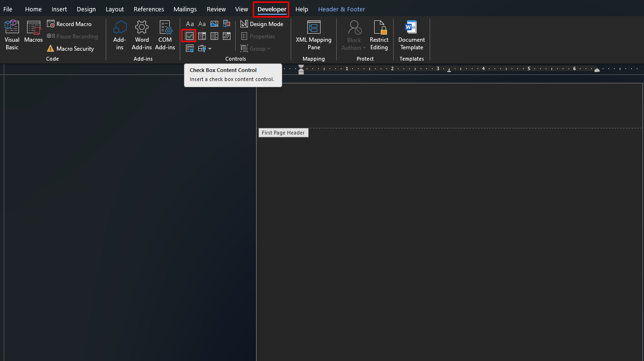This screenshot has height=361, width=644.
Task: Insert Drop-Down List content control
Action: (x=214, y=36)
